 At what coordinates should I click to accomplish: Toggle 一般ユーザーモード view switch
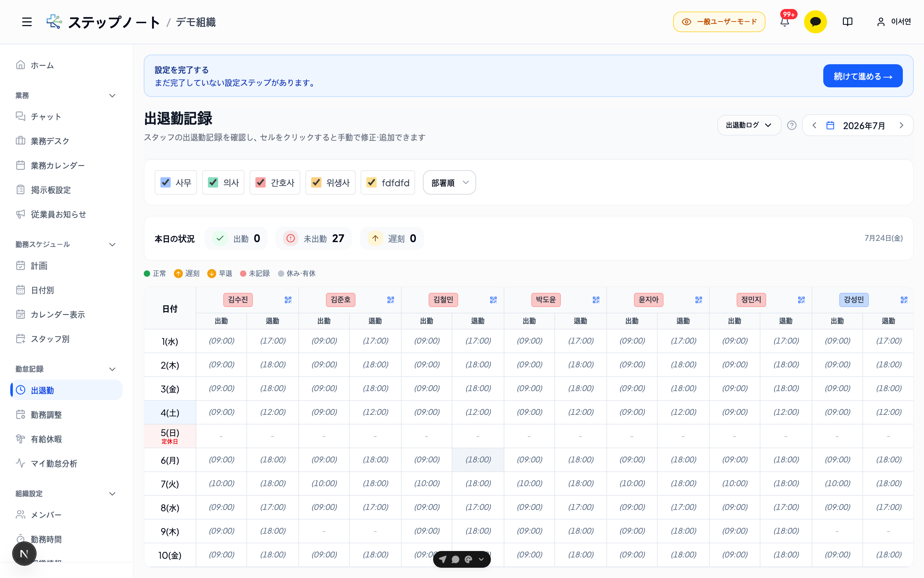pyautogui.click(x=719, y=22)
